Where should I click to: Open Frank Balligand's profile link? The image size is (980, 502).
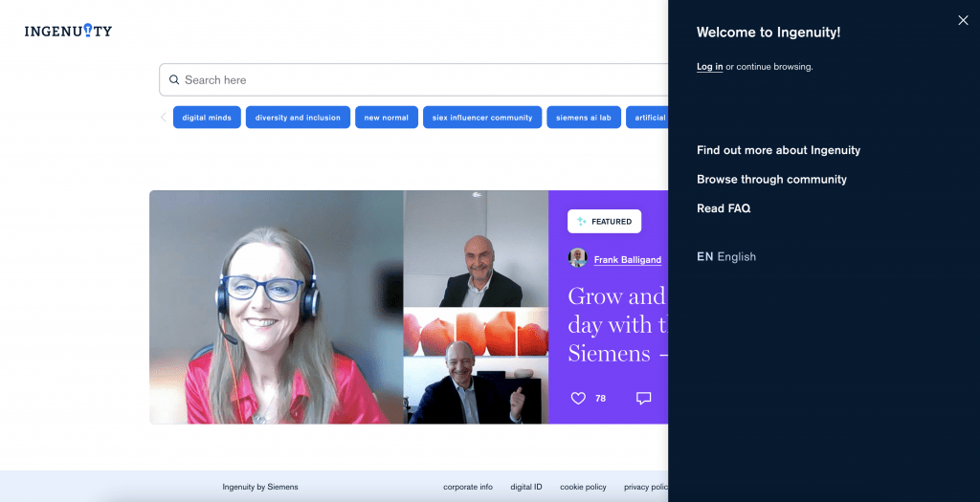628,260
